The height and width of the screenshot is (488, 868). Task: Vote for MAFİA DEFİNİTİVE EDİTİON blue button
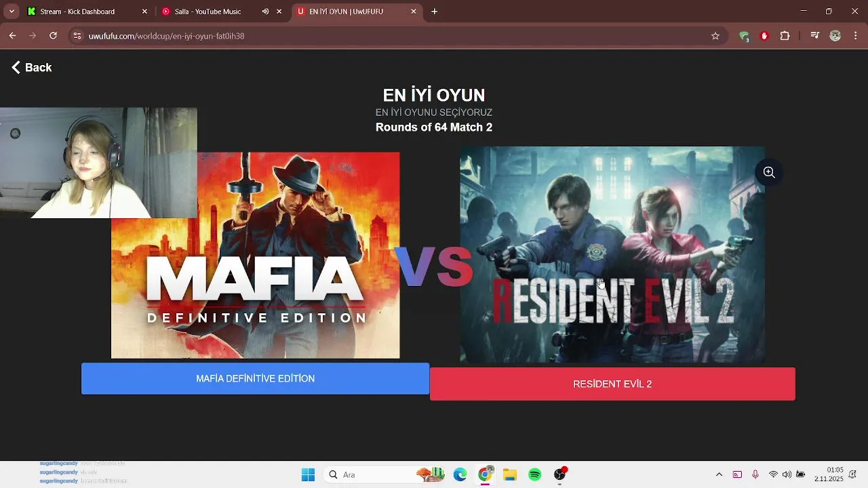click(255, 378)
